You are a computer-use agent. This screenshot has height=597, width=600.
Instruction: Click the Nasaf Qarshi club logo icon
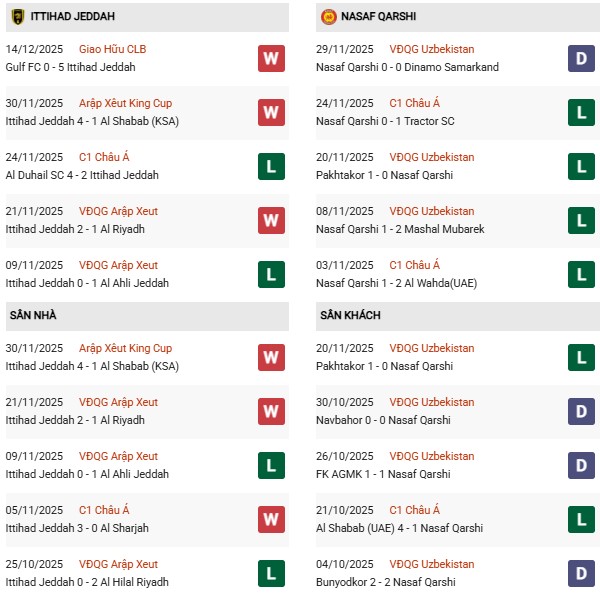tap(328, 17)
